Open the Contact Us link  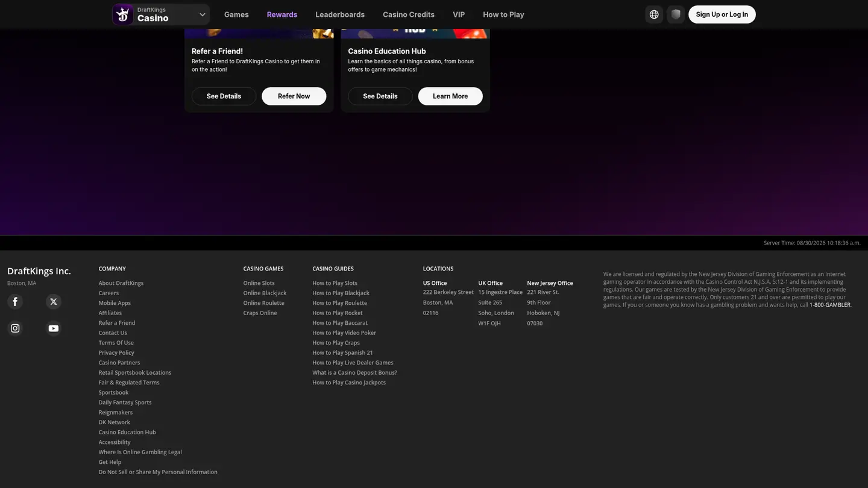pyautogui.click(x=113, y=333)
